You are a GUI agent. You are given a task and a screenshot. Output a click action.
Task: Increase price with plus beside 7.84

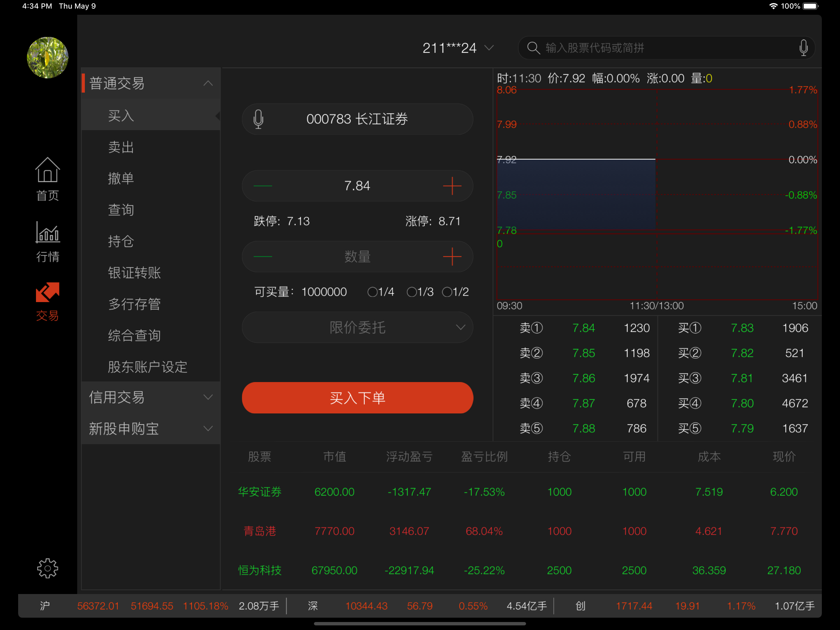(452, 186)
